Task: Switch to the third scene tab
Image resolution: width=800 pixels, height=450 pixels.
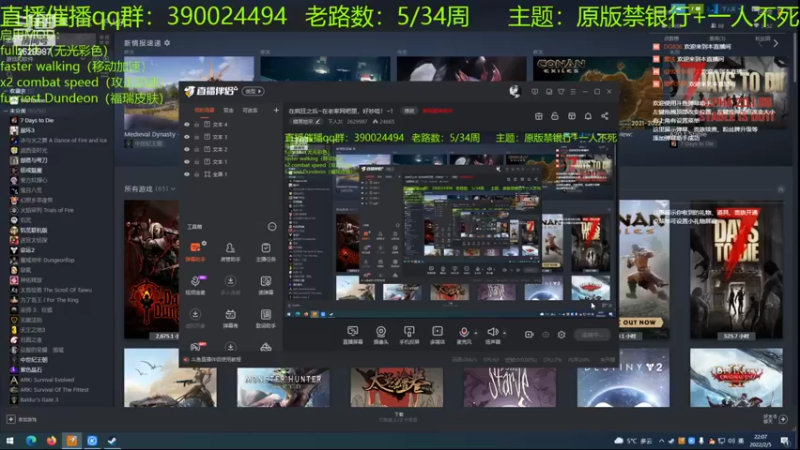Action: tap(250, 110)
